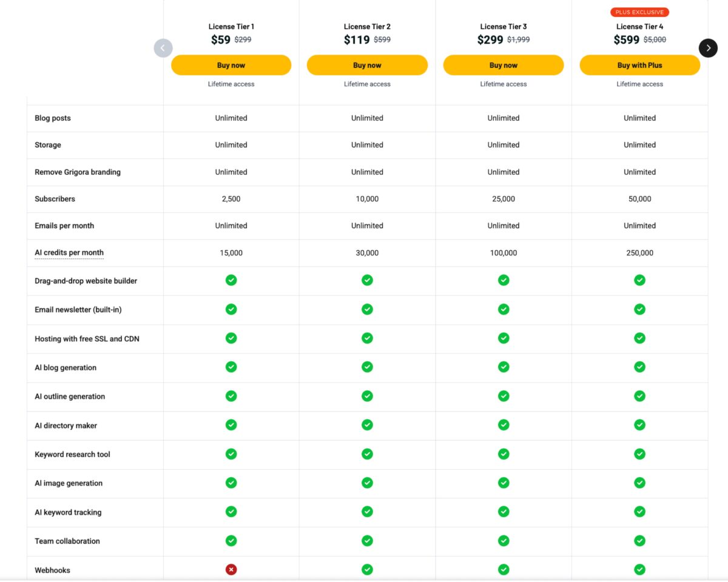Viewport: 728px width, 582px height.
Task: Click Buy with Plus for Tier 4
Action: coord(639,65)
